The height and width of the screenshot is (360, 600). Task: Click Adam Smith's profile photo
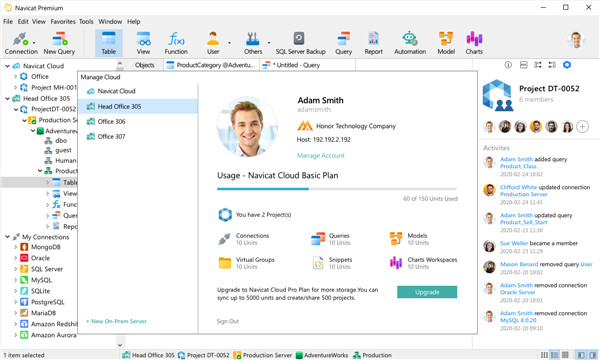pos(247,127)
